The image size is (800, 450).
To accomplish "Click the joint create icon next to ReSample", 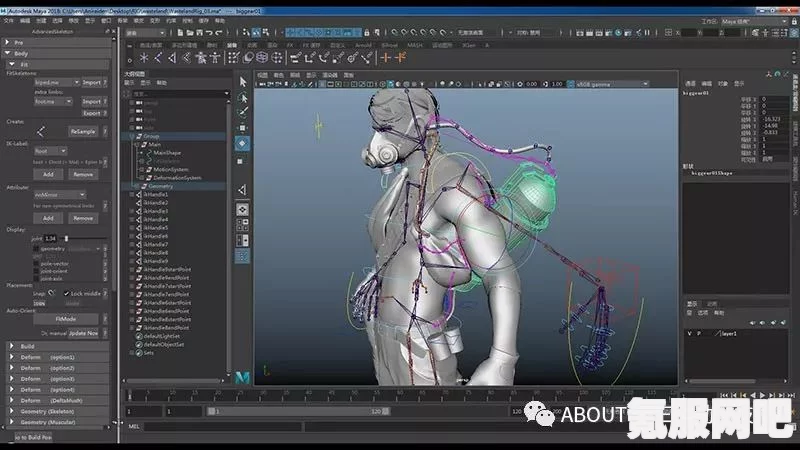I will click(x=41, y=132).
